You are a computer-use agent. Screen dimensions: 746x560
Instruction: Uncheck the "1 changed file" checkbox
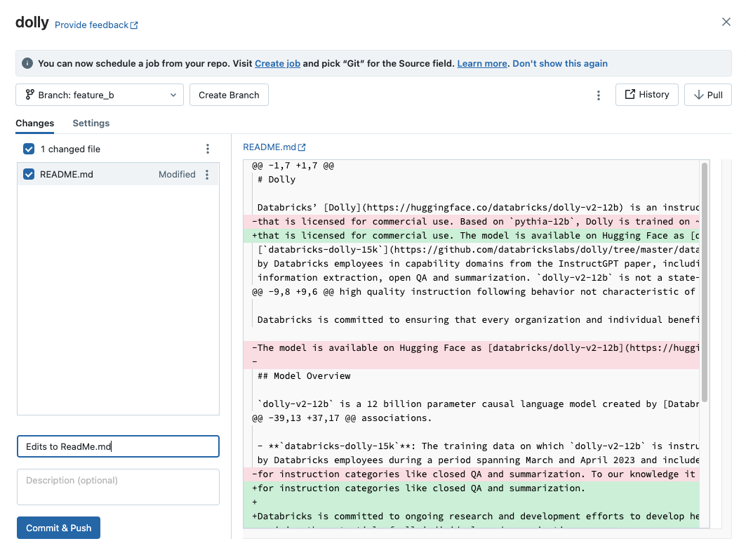pyautogui.click(x=28, y=149)
